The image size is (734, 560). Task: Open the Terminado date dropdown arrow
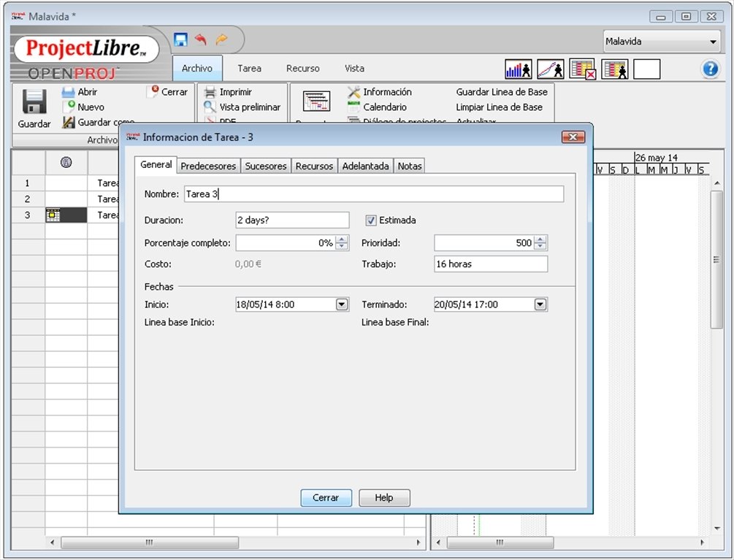[x=540, y=304]
